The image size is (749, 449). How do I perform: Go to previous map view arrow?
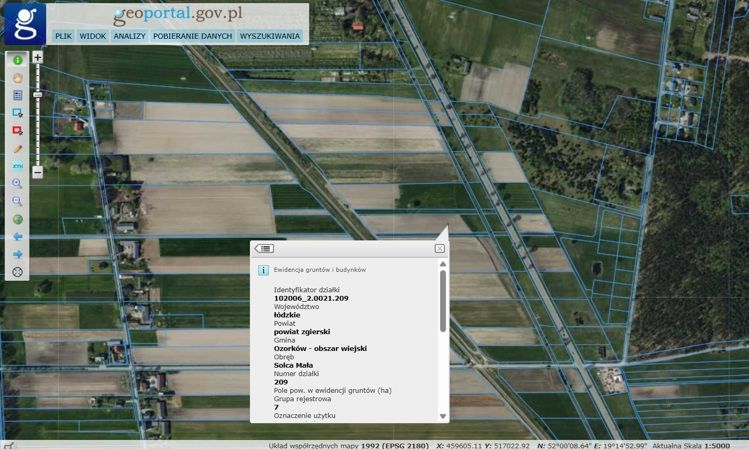17,236
